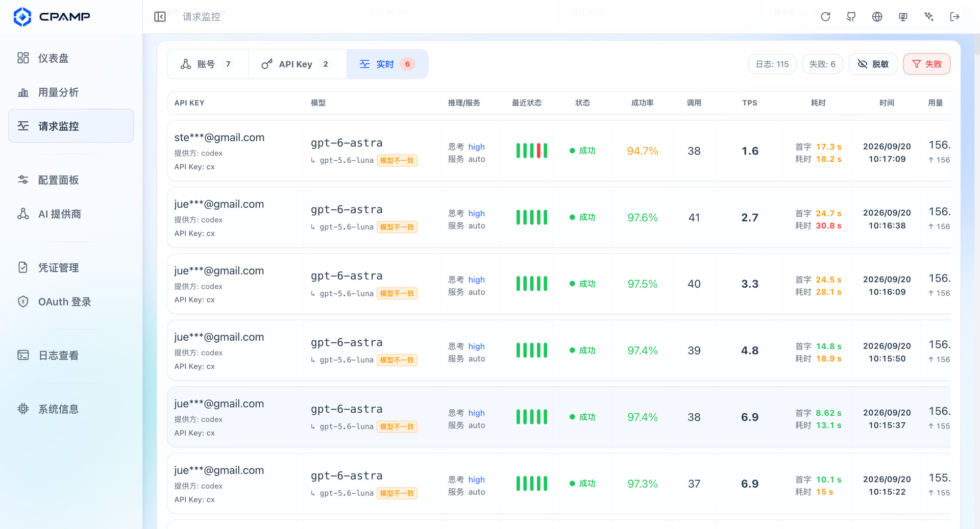Click the 97.6% success rate value
Image resolution: width=980 pixels, height=529 pixels.
click(x=642, y=218)
